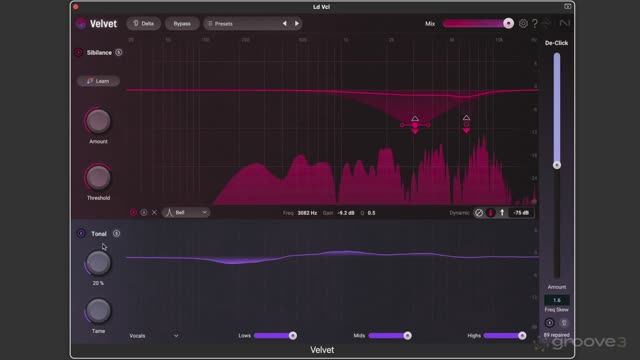Viewport: 640px width, 360px height.
Task: Toggle the Tonal power icon
Action: [81, 233]
